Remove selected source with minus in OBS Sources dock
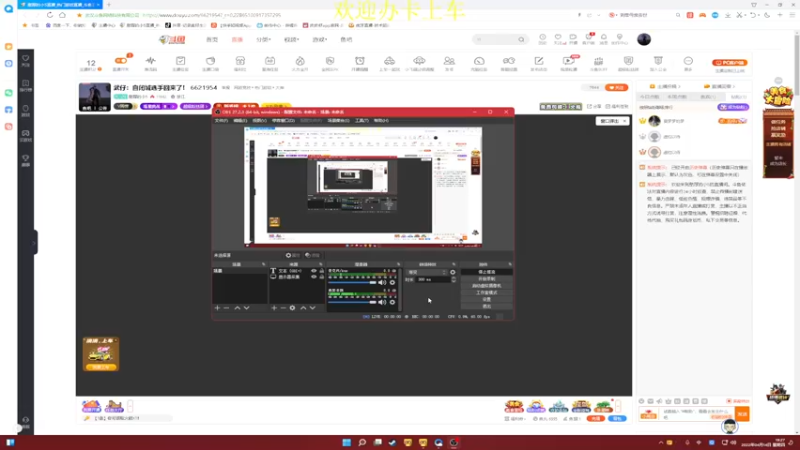Viewport: 800px width, 450px height. click(x=283, y=308)
